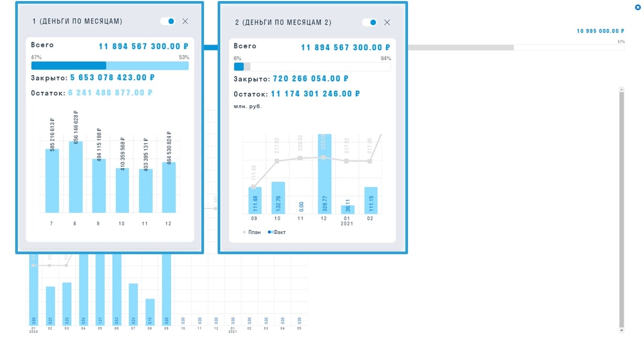
Task: Click the '10 995 000.00 ₽' amount
Action: point(601,31)
